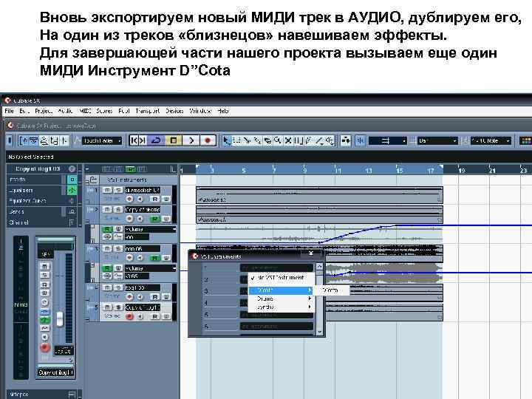Open the File menu
Screen dimensions: 532x399
coord(9,111)
